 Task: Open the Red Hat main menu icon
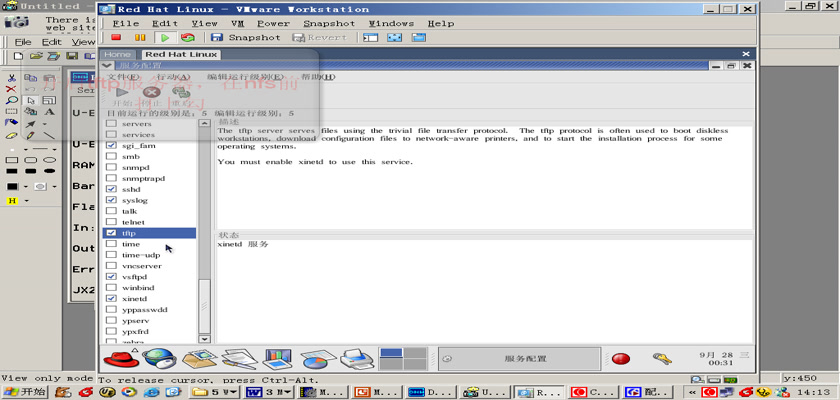tap(121, 358)
